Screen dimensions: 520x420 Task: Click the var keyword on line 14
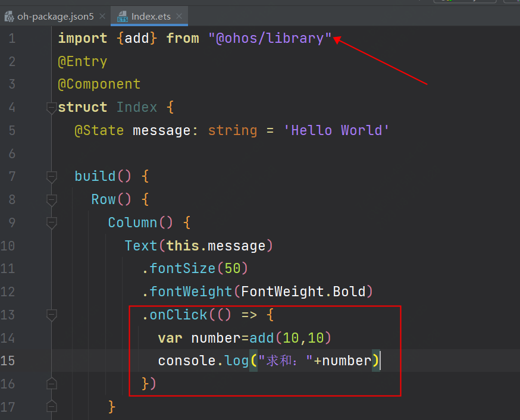(170, 338)
